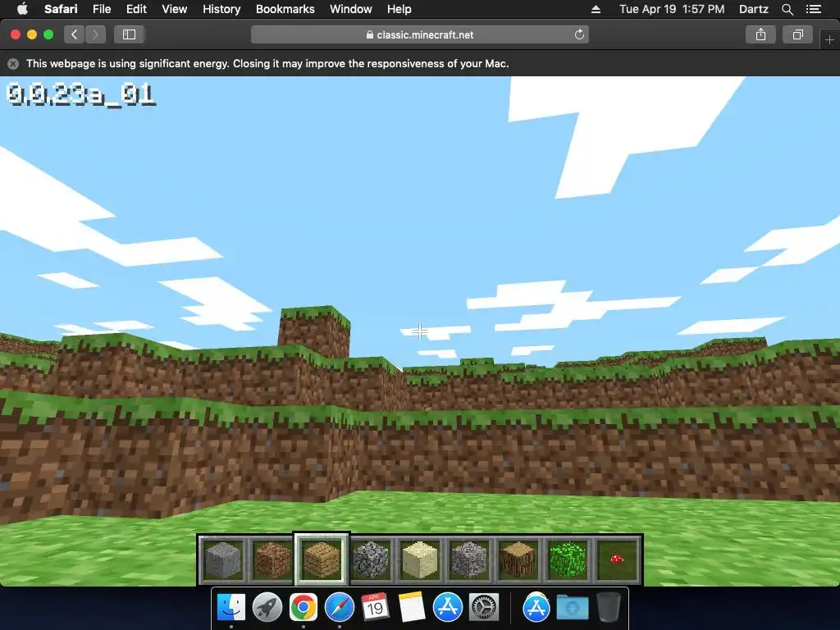Open the Safari menu
Image resolution: width=840 pixels, height=630 pixels.
pyautogui.click(x=61, y=9)
